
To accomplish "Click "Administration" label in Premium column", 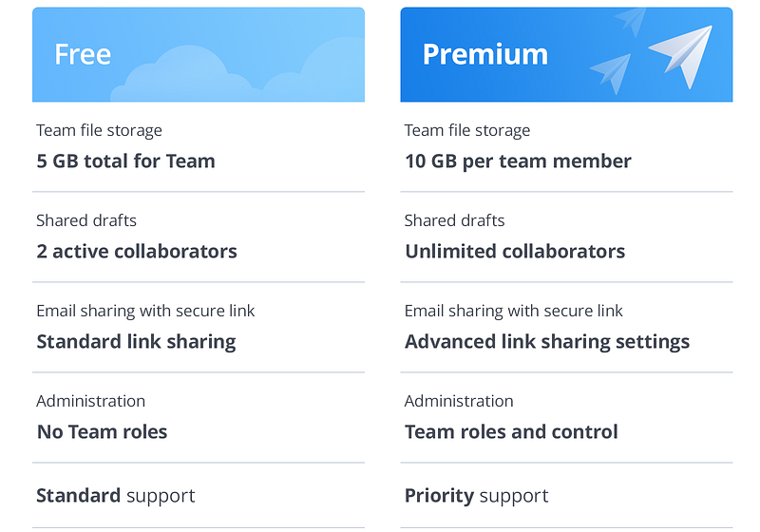I will (x=459, y=401).
